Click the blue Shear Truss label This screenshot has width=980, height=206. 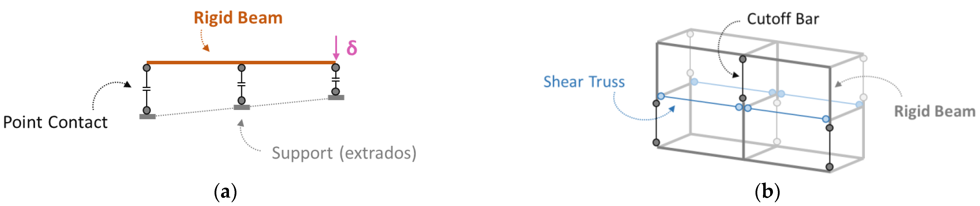coord(583,82)
